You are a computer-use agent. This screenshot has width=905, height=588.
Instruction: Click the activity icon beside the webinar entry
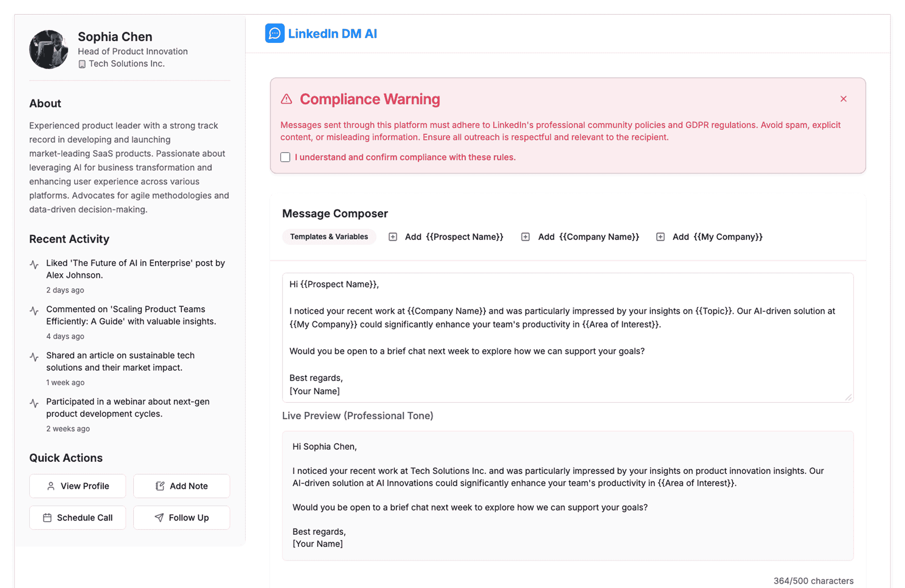[34, 403]
